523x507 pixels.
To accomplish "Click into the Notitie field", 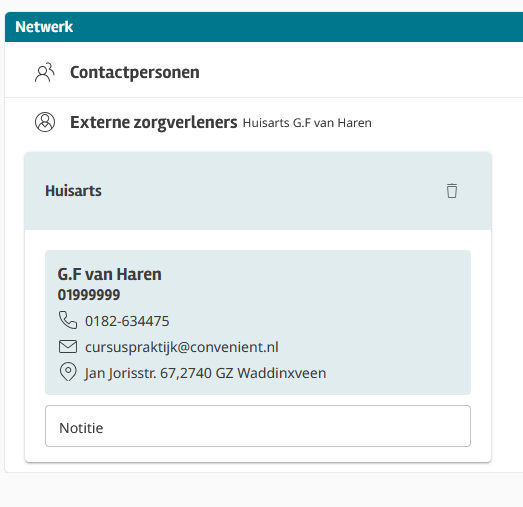I will pos(258,426).
